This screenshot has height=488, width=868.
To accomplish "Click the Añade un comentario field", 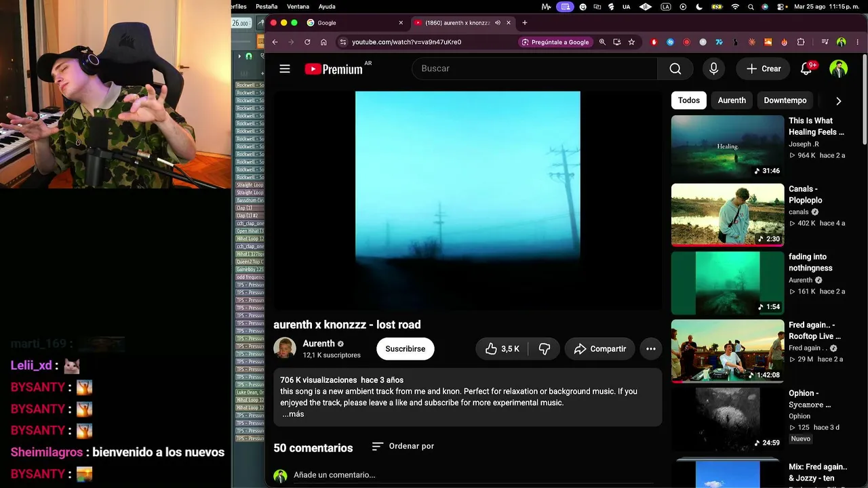I will (475, 475).
